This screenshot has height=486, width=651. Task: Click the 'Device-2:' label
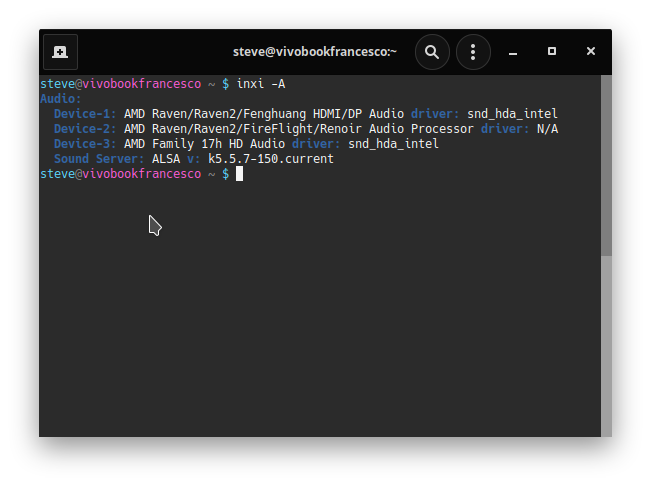(85, 129)
